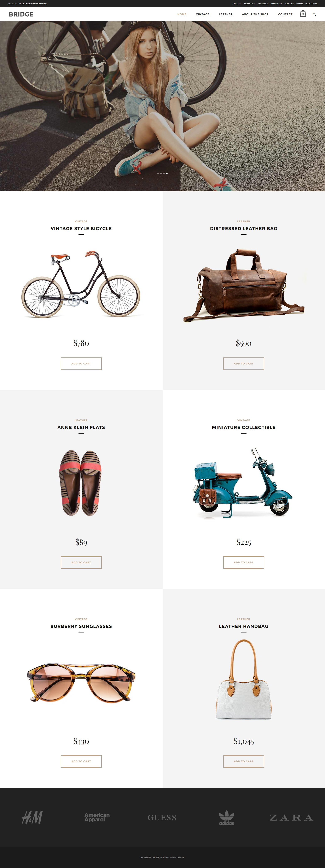
Task: Click the Miniature Collectible scooter image
Action: pyautogui.click(x=243, y=483)
